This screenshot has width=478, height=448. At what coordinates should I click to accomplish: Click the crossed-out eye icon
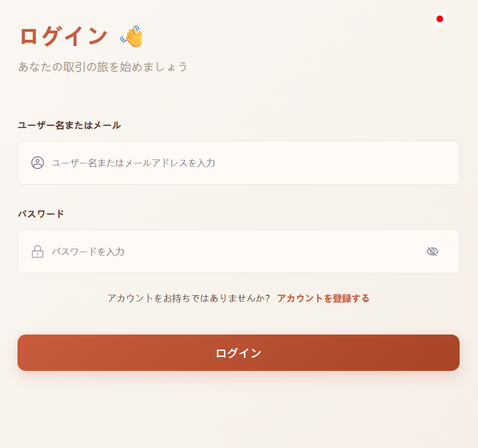pos(432,251)
